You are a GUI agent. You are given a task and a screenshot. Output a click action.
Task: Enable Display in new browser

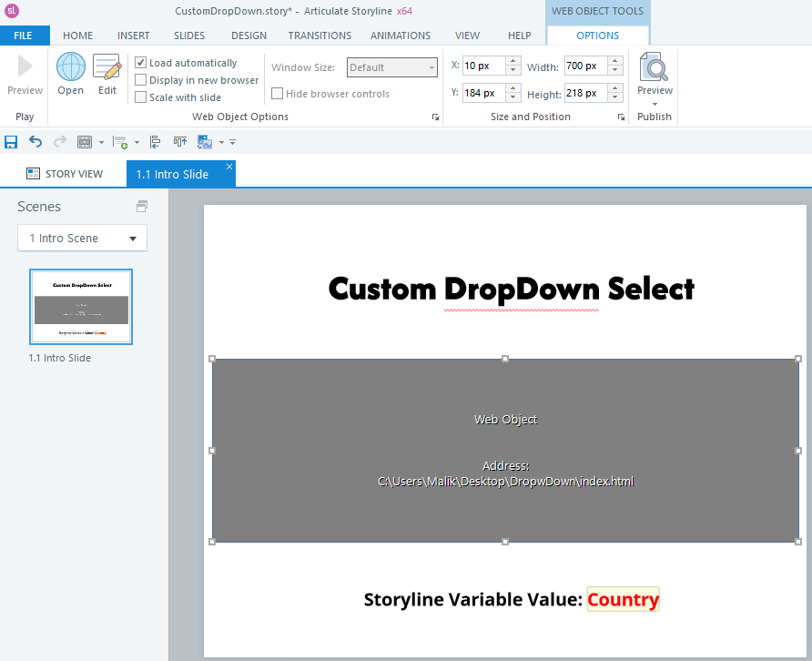pyautogui.click(x=141, y=80)
